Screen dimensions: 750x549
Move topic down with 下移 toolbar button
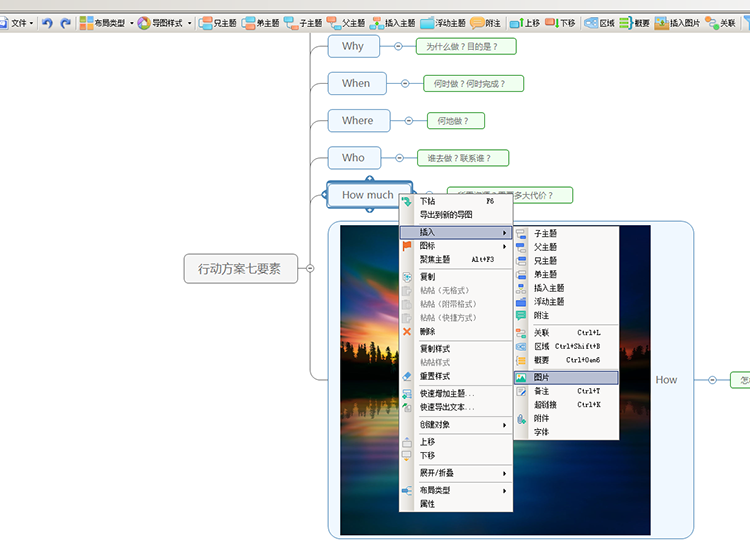click(x=560, y=22)
